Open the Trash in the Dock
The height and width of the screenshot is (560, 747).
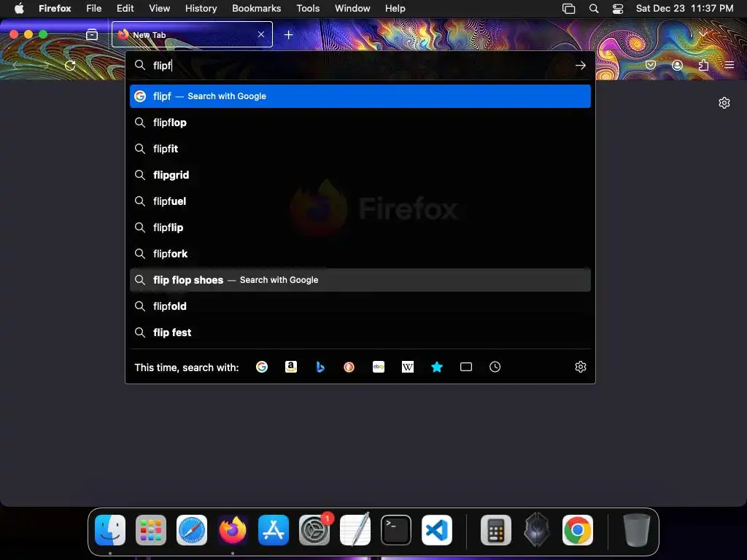point(636,530)
